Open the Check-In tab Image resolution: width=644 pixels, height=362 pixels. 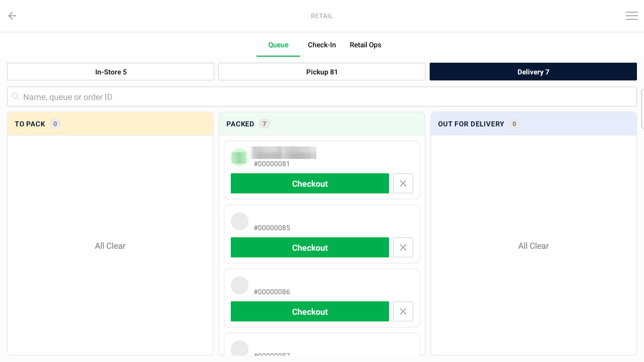click(x=322, y=45)
